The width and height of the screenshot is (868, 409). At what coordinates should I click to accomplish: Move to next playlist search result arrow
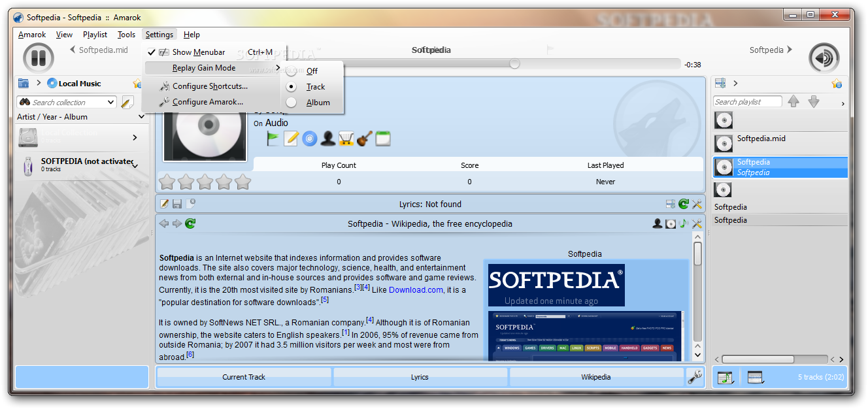(814, 101)
